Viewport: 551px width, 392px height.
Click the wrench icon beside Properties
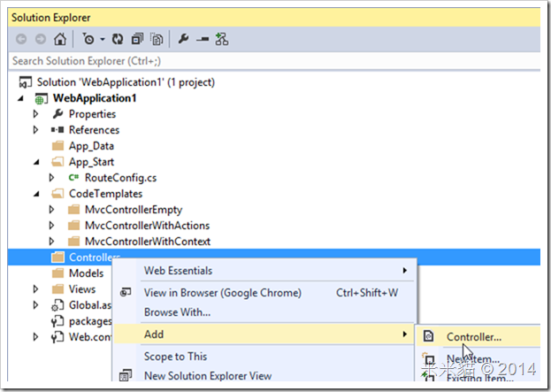click(x=57, y=114)
